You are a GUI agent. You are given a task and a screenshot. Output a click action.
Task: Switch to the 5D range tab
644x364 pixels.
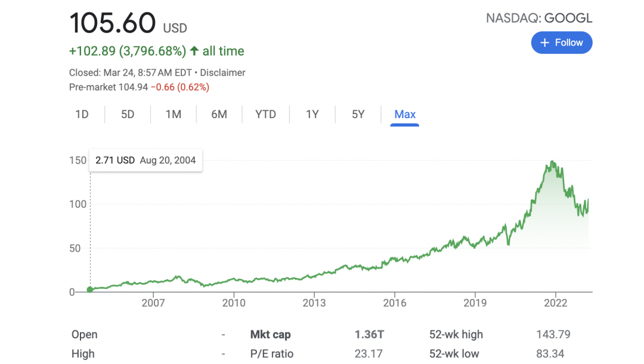pos(128,114)
